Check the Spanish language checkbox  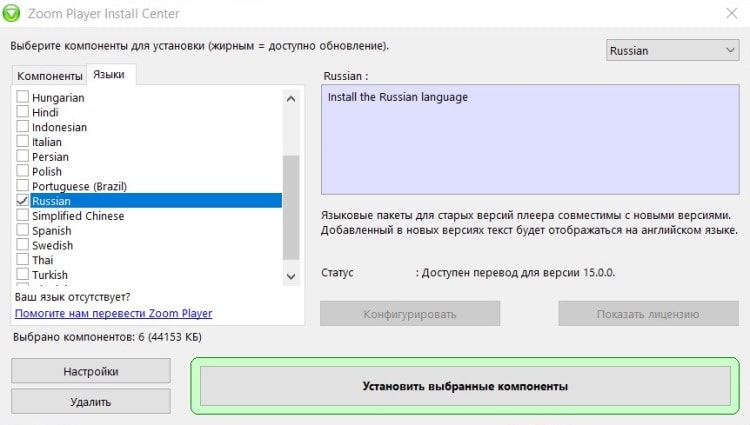[22, 230]
